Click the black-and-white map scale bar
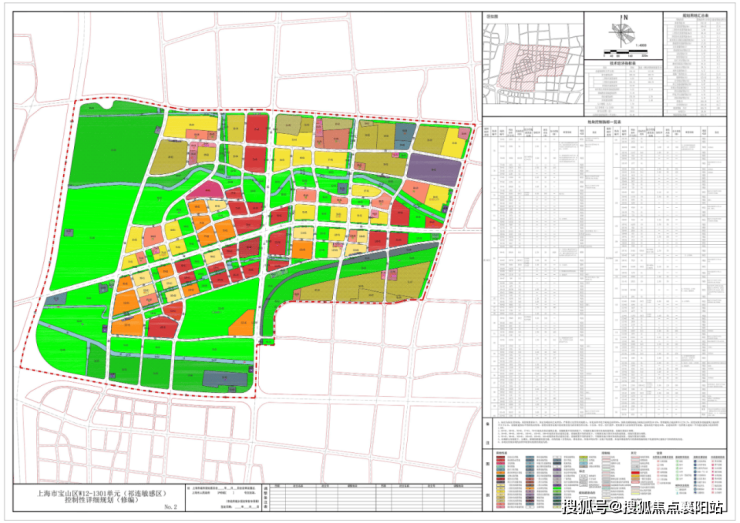This screenshot has width=740, height=523. point(626,51)
